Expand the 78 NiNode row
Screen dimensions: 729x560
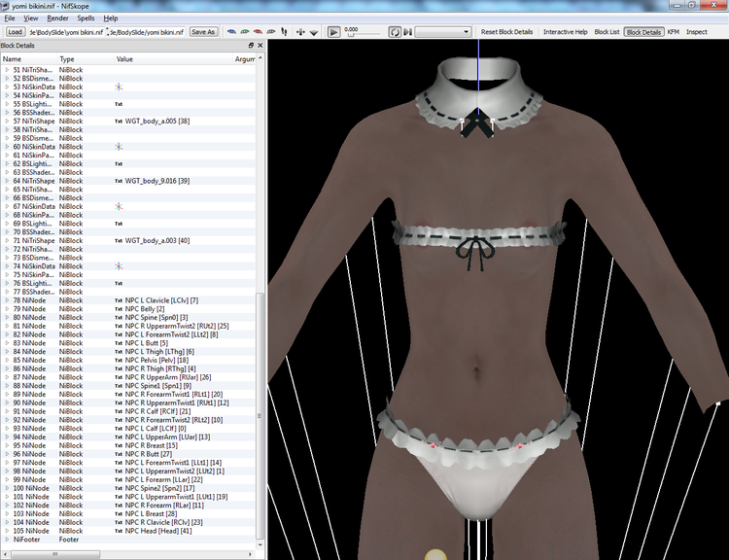tap(7, 300)
